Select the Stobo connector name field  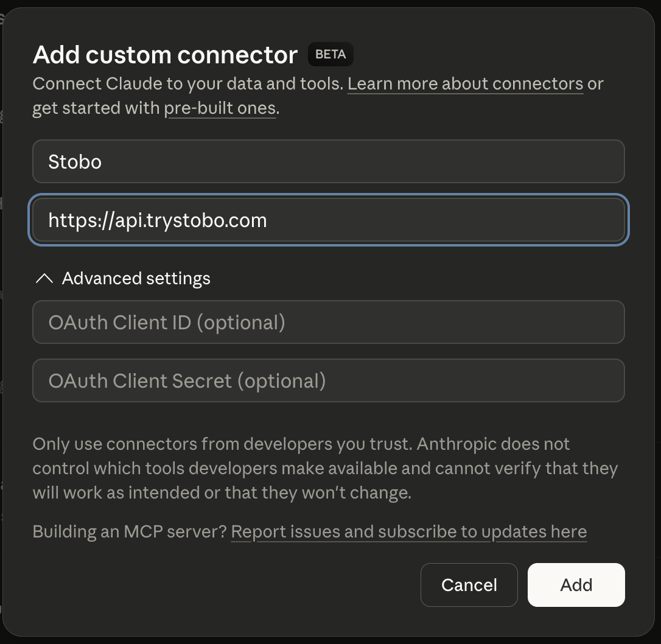point(329,161)
